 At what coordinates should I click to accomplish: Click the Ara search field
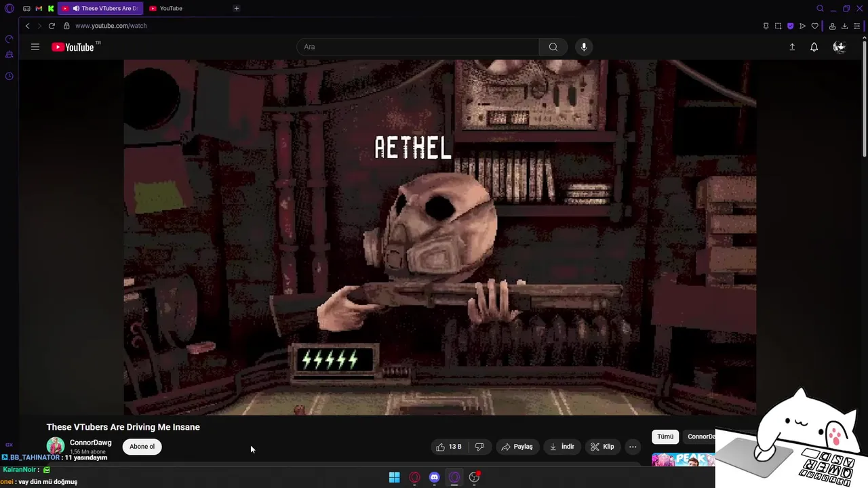pyautogui.click(x=418, y=47)
